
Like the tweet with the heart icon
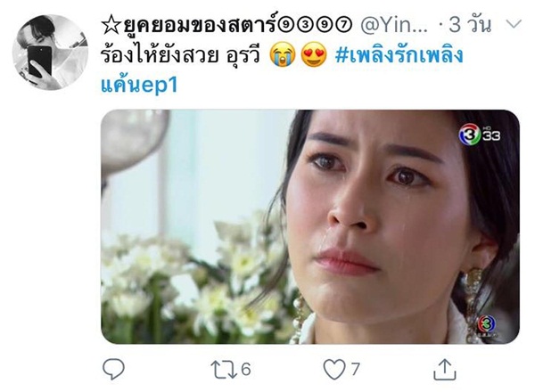[x=334, y=370]
